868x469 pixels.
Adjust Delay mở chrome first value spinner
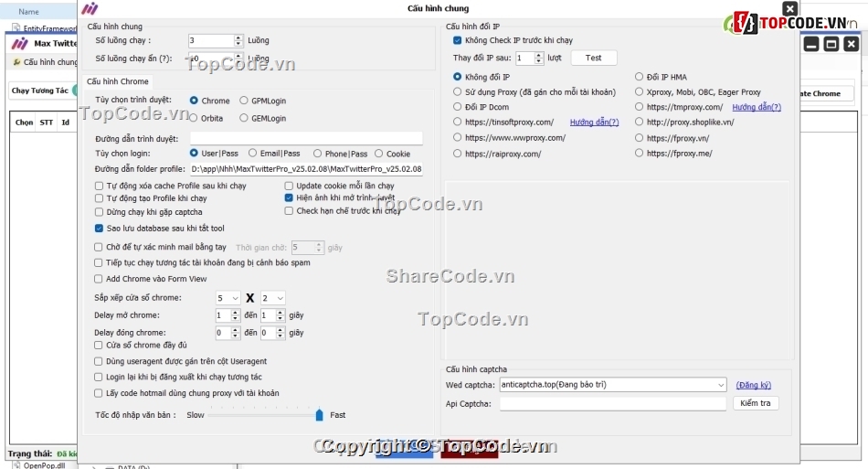(235, 315)
